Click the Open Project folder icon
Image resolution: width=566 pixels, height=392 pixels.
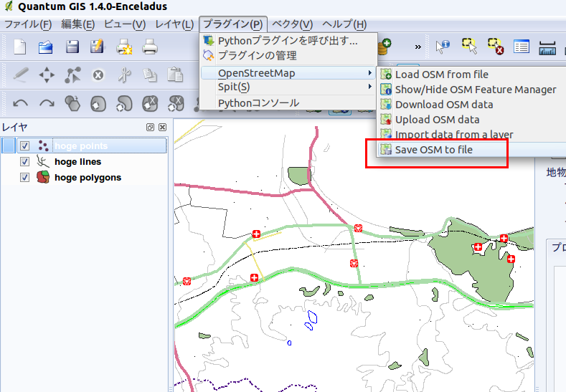pos(45,47)
